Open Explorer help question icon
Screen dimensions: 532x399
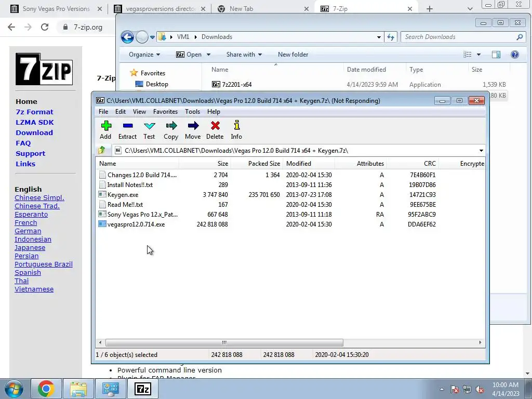click(514, 54)
